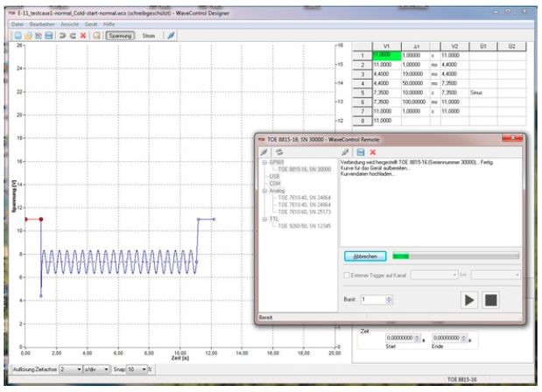Toggle the Strom view button
Screen dimensions: 542x392
click(149, 36)
